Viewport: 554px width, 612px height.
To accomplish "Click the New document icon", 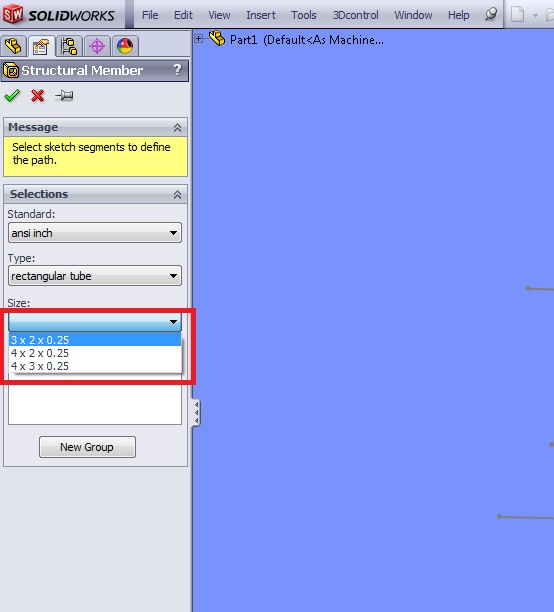I will pos(518,15).
